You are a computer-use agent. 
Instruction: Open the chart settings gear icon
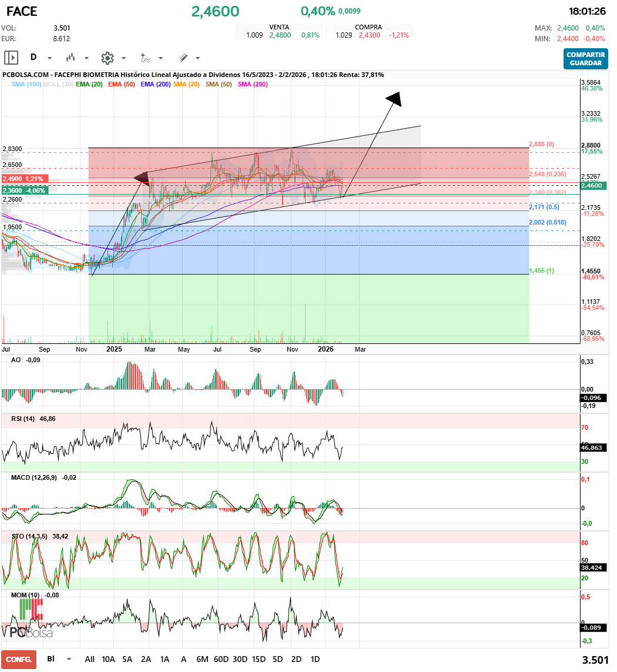(107, 57)
